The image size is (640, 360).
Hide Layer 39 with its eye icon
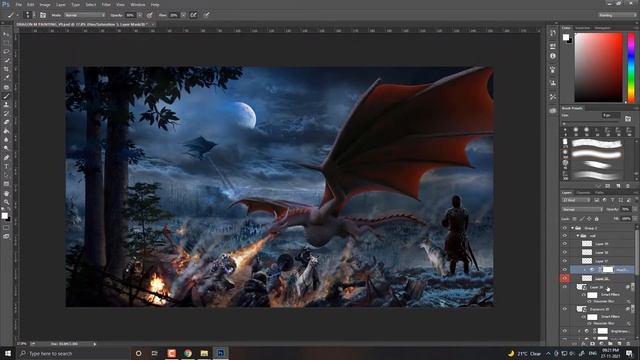click(x=565, y=244)
